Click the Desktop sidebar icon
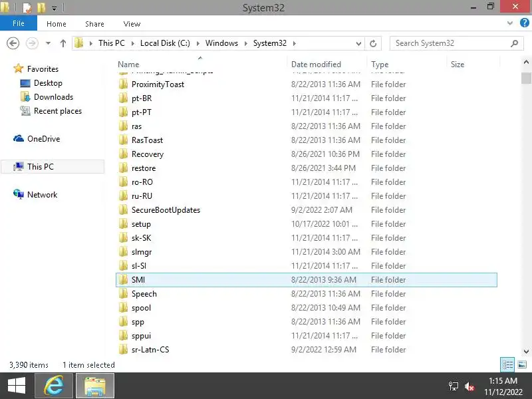Screen dimensions: 532x399 tap(25, 83)
